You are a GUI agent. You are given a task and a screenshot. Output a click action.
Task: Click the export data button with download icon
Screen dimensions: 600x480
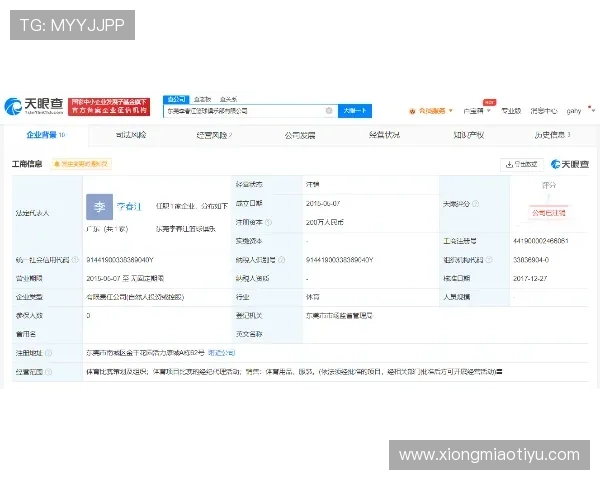point(522,164)
